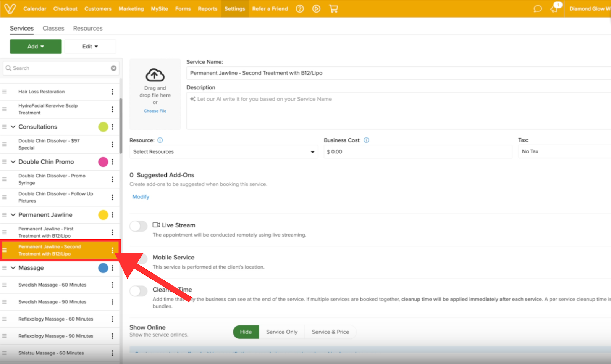Screen dimensions: 611x364
Task: Open three-dot menu for Double Chin Promo
Action: point(112,162)
